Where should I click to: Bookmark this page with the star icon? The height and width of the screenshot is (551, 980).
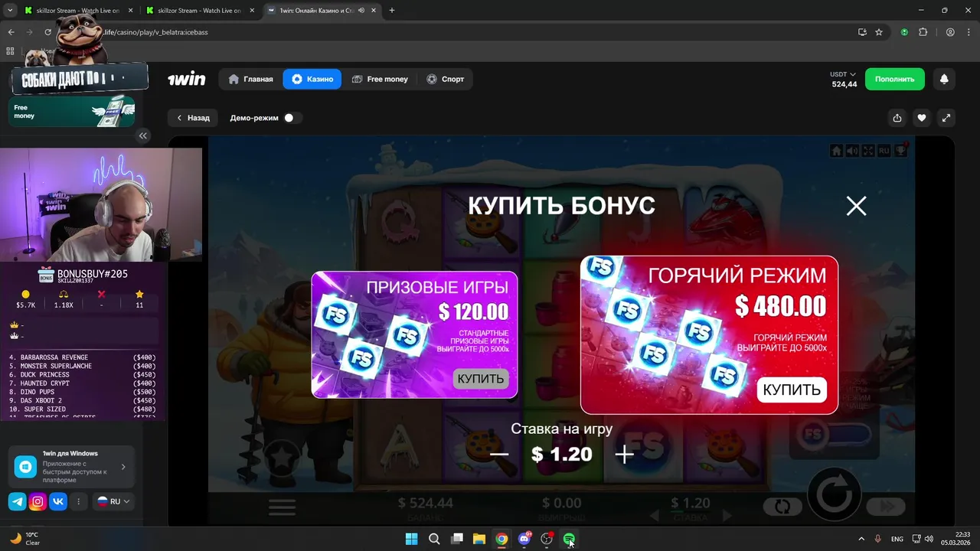coord(879,32)
